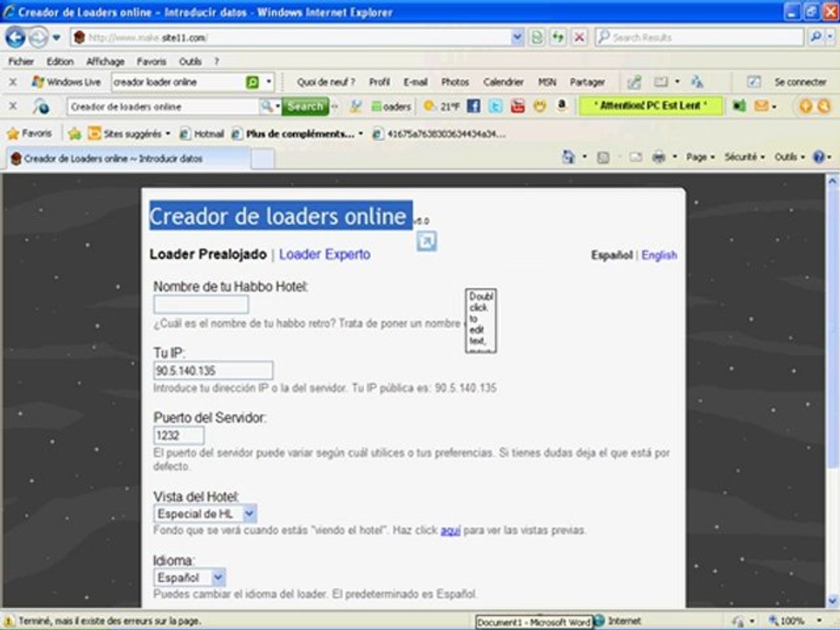Image resolution: width=840 pixels, height=630 pixels.
Task: Open the Loader Experto link
Action: point(325,254)
